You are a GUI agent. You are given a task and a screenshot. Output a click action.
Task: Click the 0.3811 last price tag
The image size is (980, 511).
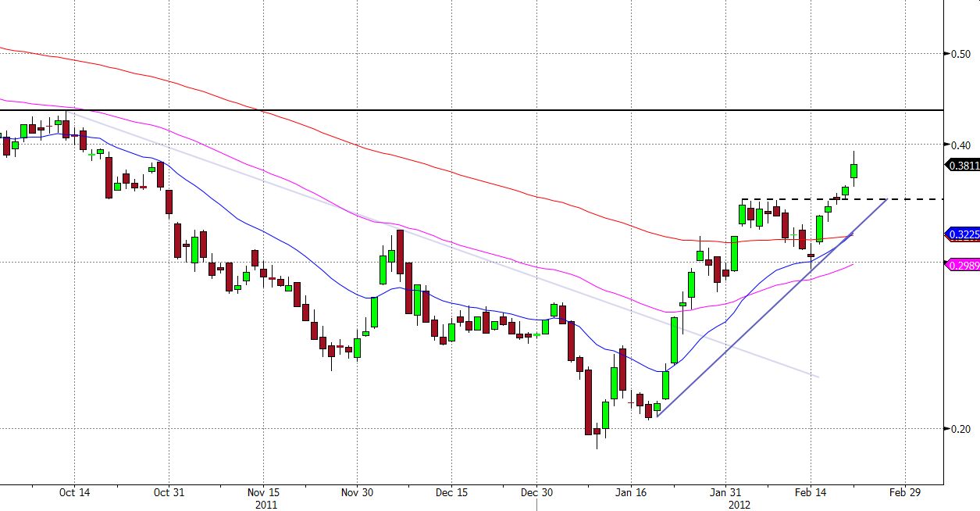[x=962, y=165]
